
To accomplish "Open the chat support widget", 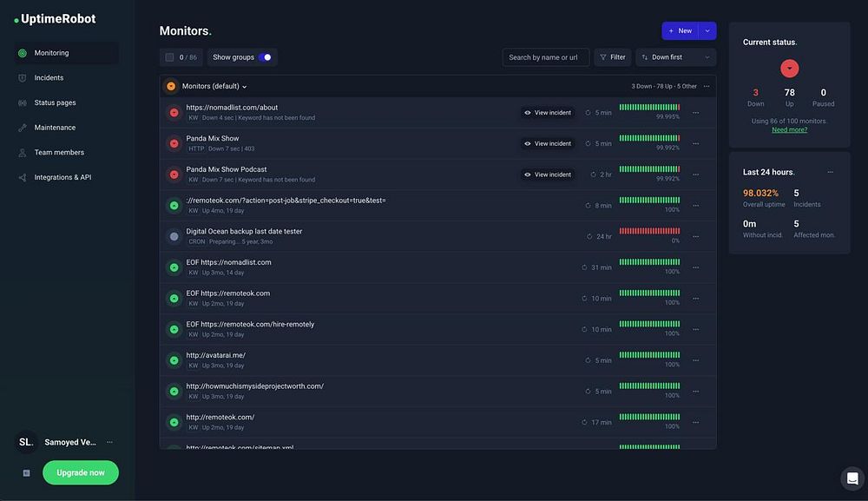I will [852, 478].
